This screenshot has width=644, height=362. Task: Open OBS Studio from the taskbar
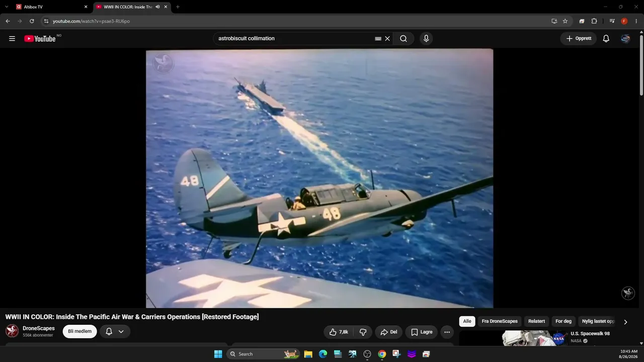(x=367, y=354)
